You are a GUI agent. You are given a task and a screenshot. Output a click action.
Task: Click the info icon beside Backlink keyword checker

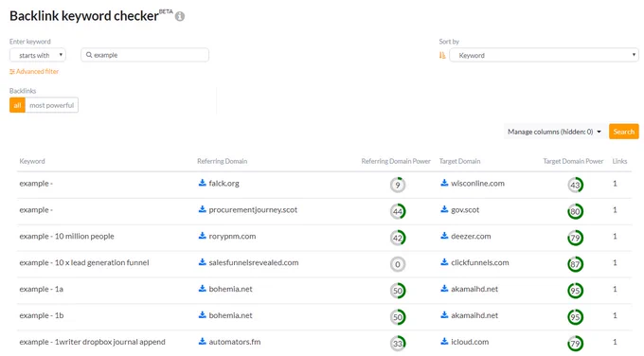coord(180,16)
